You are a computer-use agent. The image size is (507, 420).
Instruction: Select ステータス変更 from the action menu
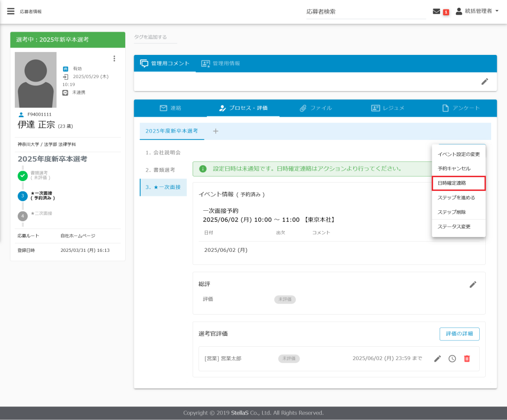point(458,227)
